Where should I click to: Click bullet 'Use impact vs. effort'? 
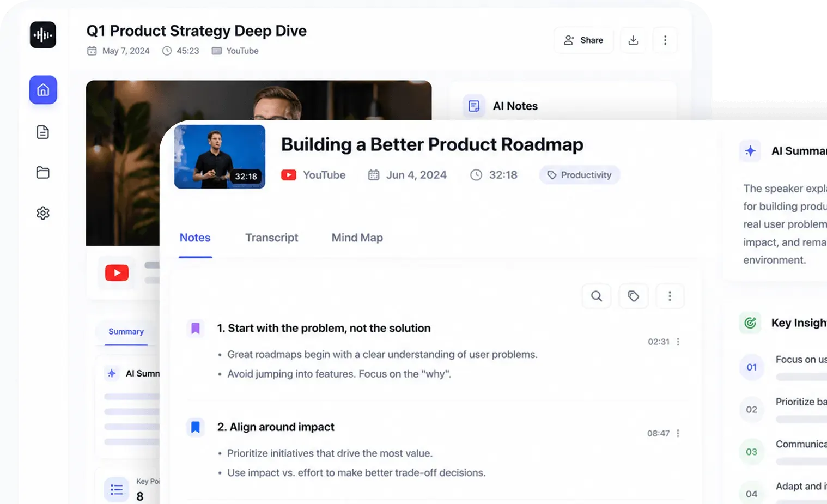pos(356,472)
